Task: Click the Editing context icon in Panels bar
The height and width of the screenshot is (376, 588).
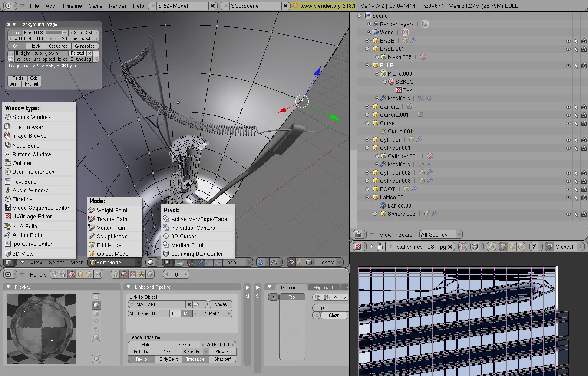Action: 89,274
